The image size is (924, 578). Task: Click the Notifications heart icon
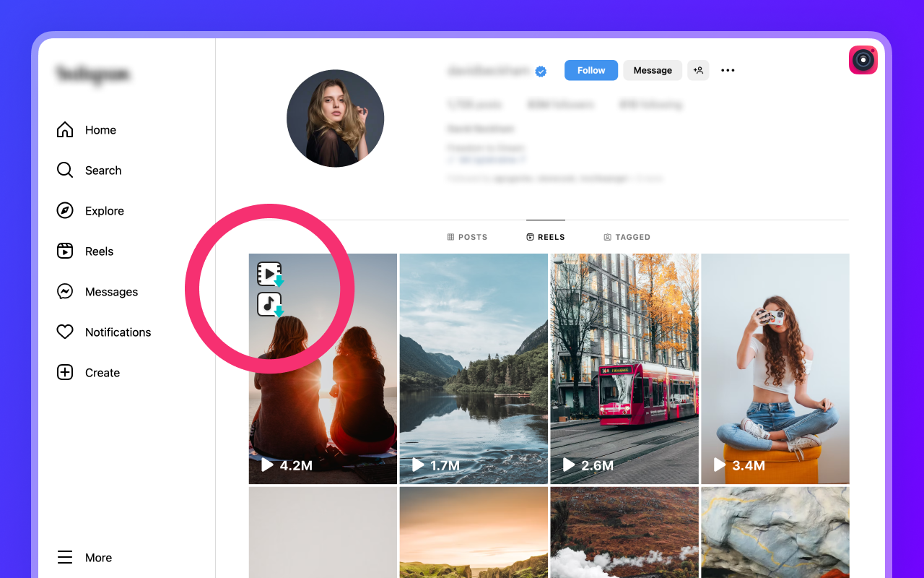pos(65,332)
